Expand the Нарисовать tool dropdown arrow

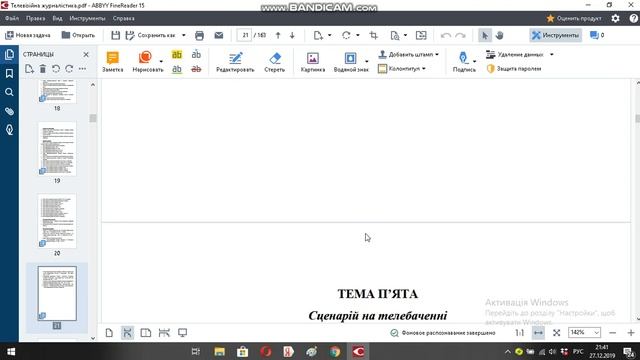[x=161, y=62]
